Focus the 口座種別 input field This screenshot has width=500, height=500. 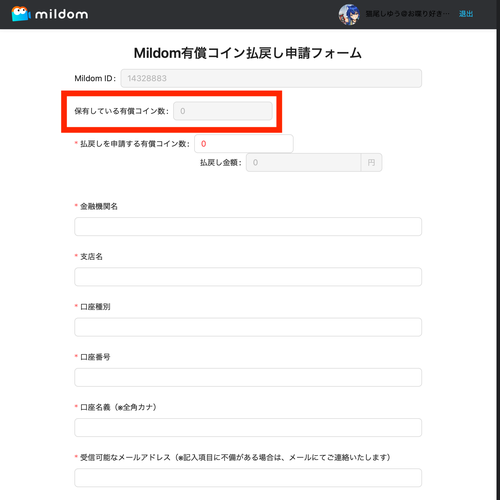[248, 327]
